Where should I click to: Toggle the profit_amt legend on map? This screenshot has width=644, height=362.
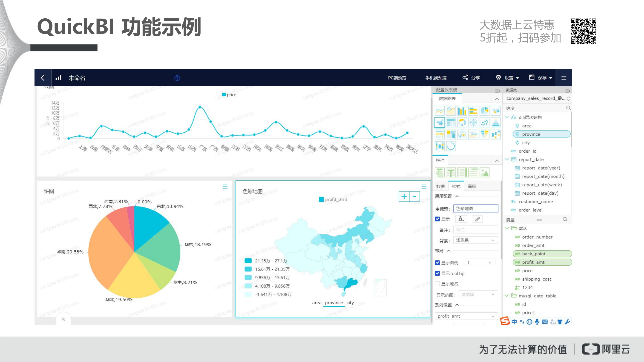click(x=333, y=199)
